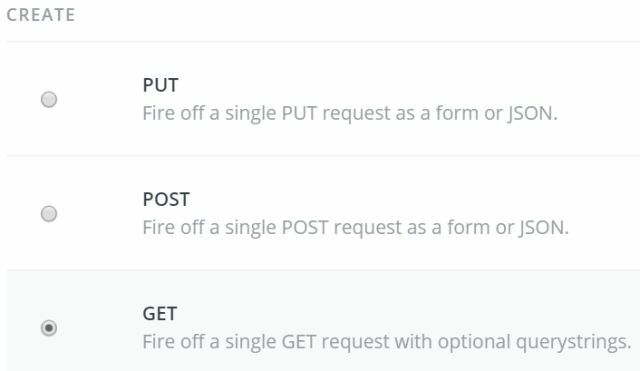The image size is (640, 371).
Task: Click the CREATE section header
Action: [41, 15]
